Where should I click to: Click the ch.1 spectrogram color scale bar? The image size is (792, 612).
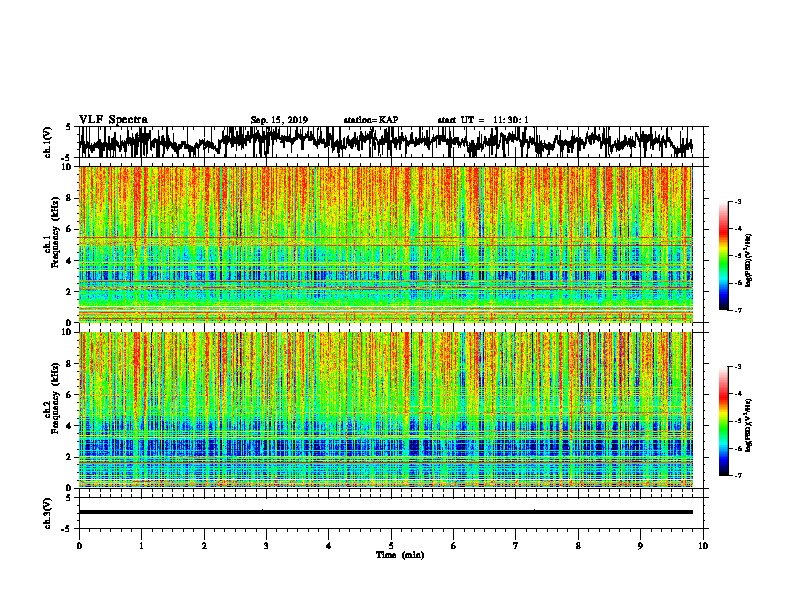724,256
